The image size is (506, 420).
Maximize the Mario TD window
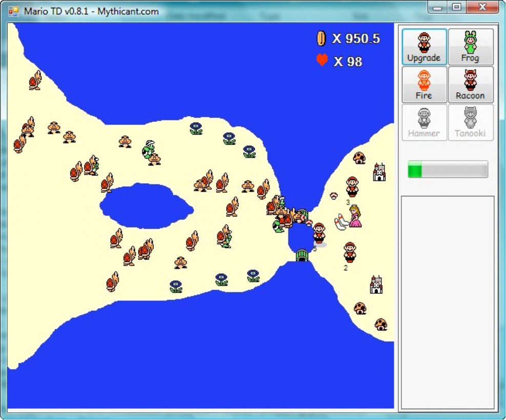pyautogui.click(x=457, y=7)
